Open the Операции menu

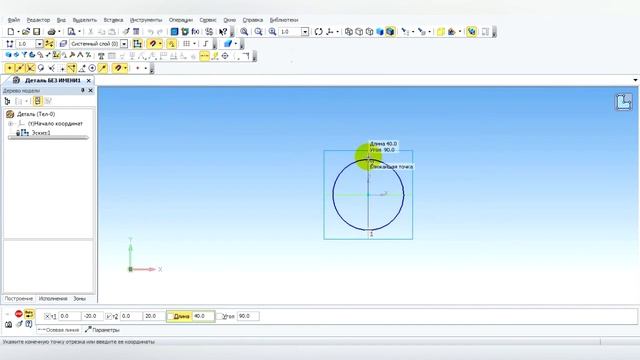coord(180,20)
